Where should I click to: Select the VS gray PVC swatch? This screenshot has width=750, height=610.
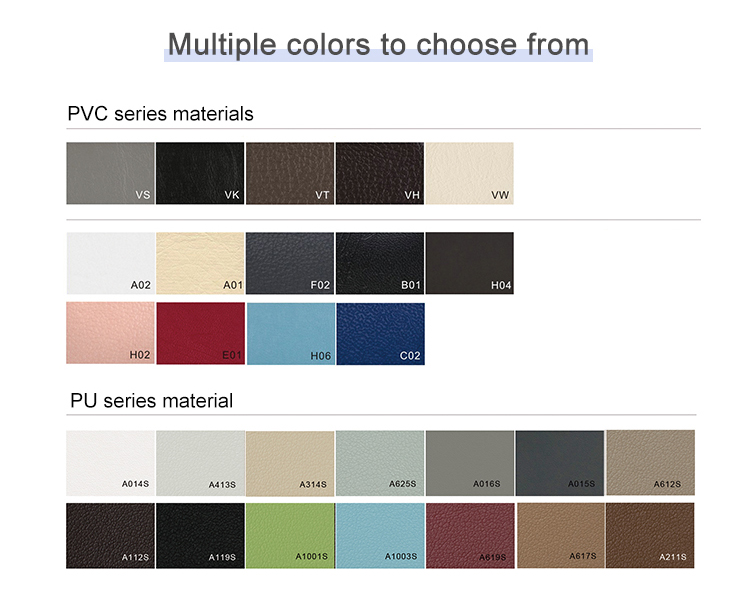click(x=110, y=174)
